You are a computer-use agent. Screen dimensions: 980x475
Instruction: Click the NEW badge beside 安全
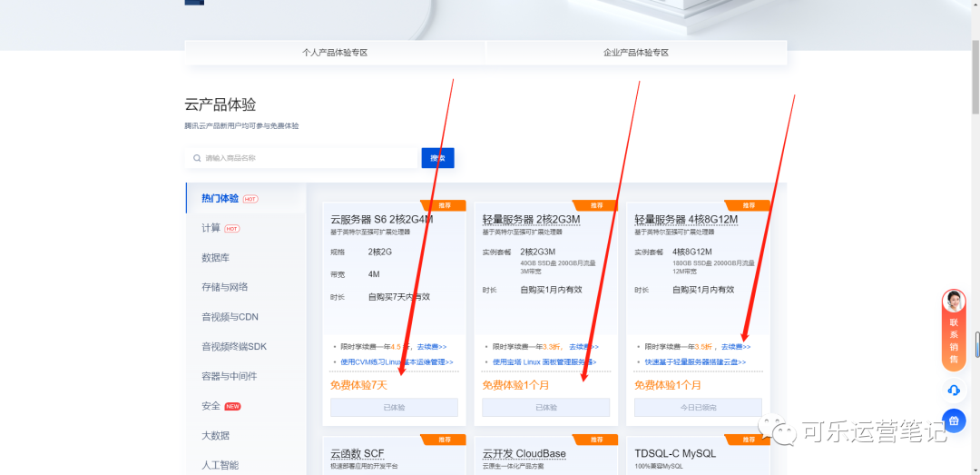tap(232, 407)
